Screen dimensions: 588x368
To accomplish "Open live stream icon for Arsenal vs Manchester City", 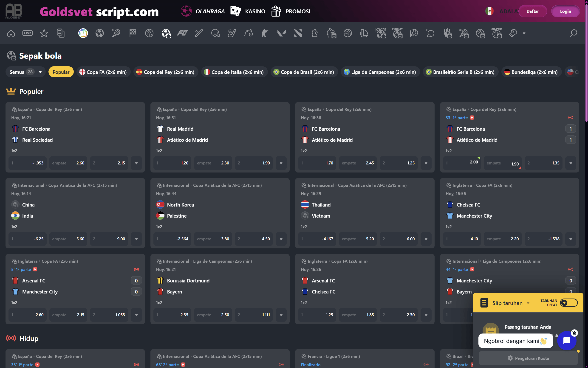I will point(35,269).
